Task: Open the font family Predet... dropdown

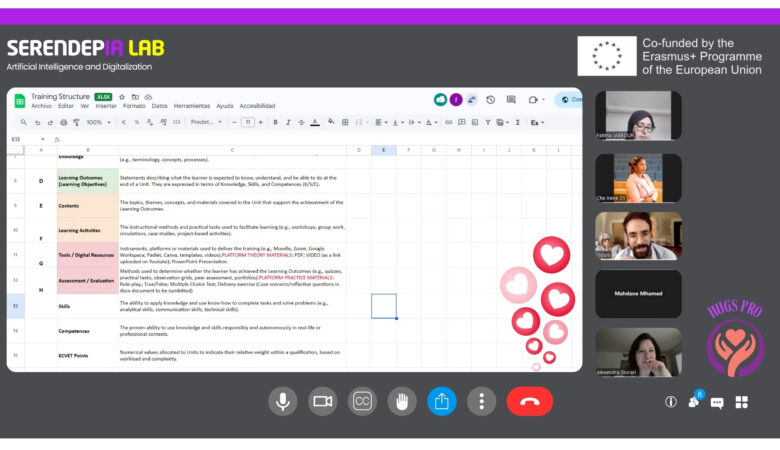Action: [x=206, y=122]
